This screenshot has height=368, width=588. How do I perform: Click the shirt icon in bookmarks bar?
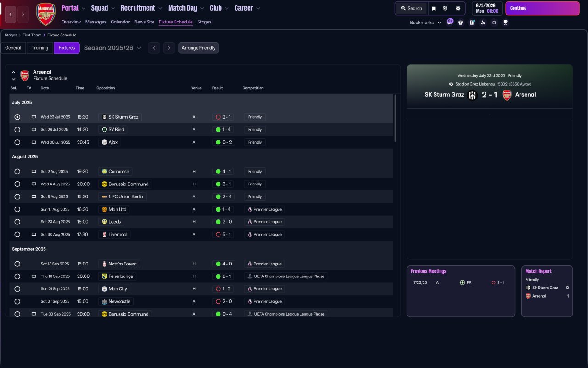[461, 23]
